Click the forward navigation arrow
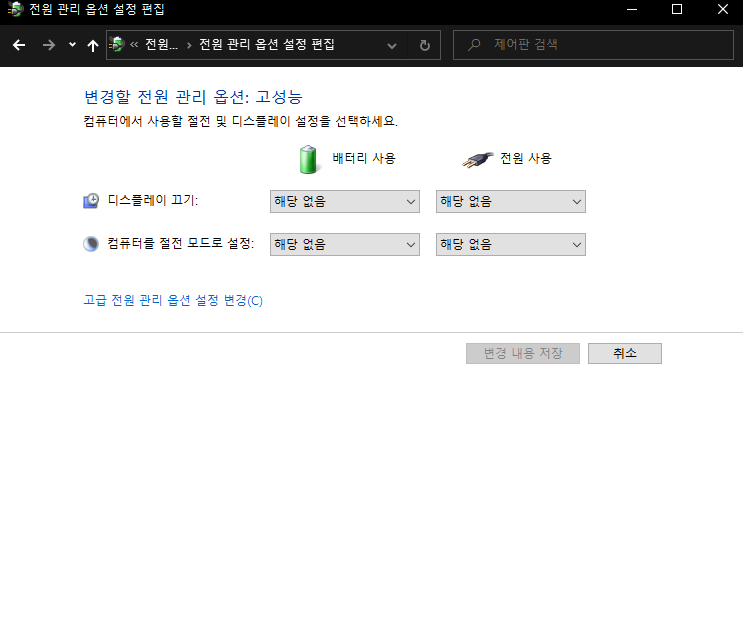The height and width of the screenshot is (621, 743). 48,45
